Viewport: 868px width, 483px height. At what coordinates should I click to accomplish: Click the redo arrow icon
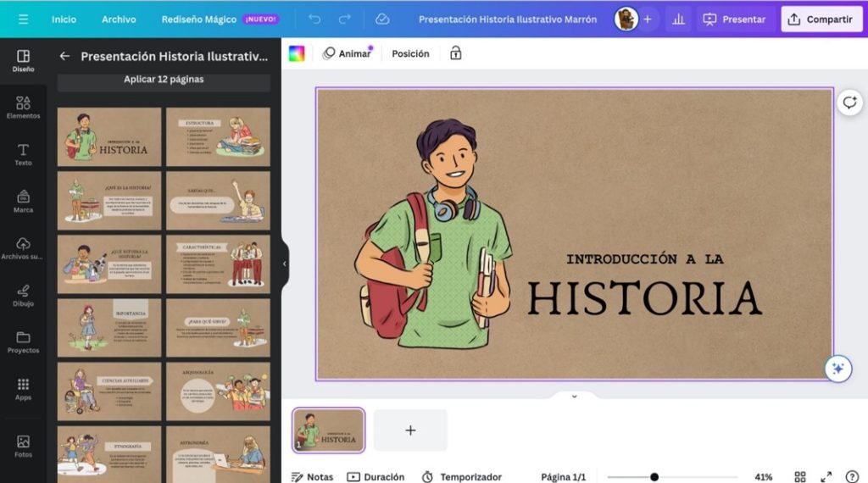click(344, 19)
